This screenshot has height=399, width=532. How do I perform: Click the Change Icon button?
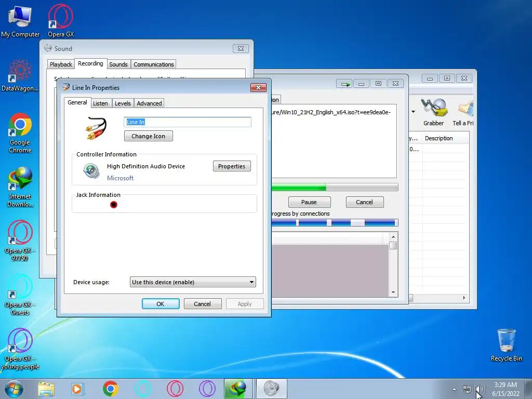click(148, 136)
